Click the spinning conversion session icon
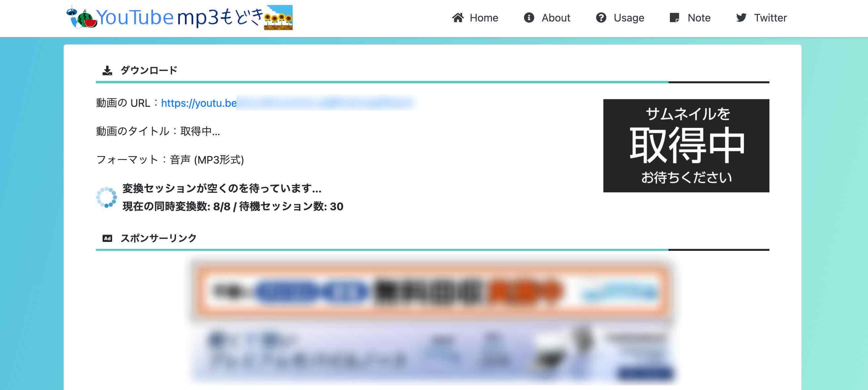 pyautogui.click(x=106, y=198)
